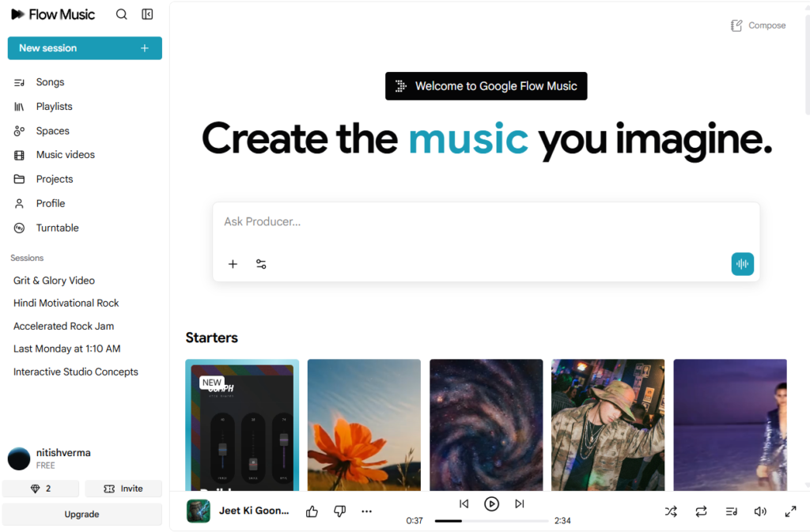
Task: Play the galaxy starter thumbnail
Action: coord(486,424)
